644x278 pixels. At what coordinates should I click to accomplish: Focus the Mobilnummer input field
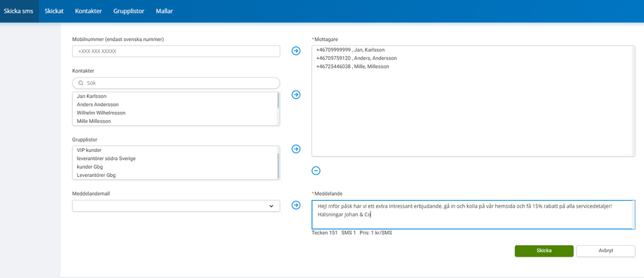(x=176, y=51)
